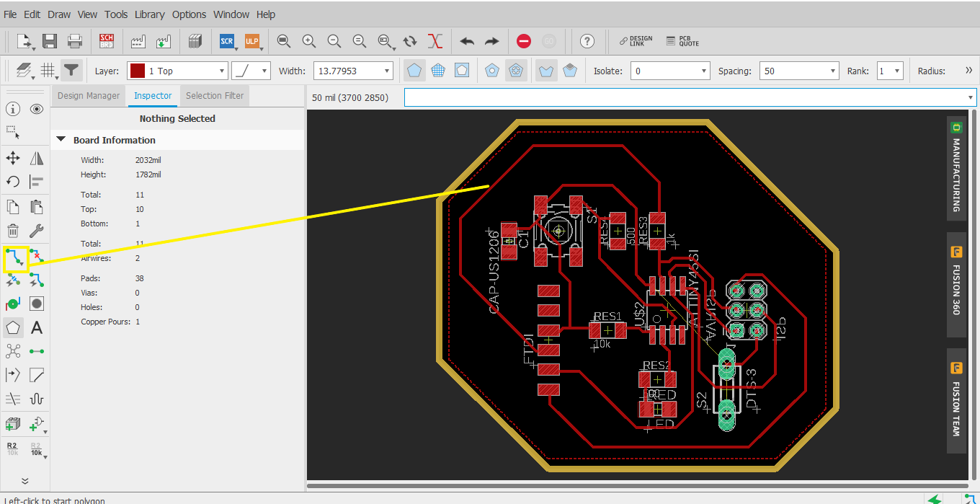Viewport: 980px width, 504px height.
Task: Toggle the selection filter funnel button
Action: click(x=71, y=71)
